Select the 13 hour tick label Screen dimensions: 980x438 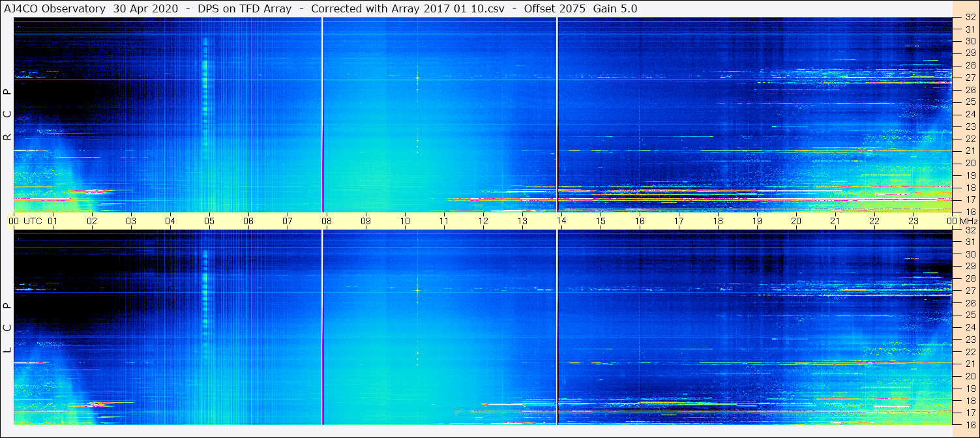(522, 222)
